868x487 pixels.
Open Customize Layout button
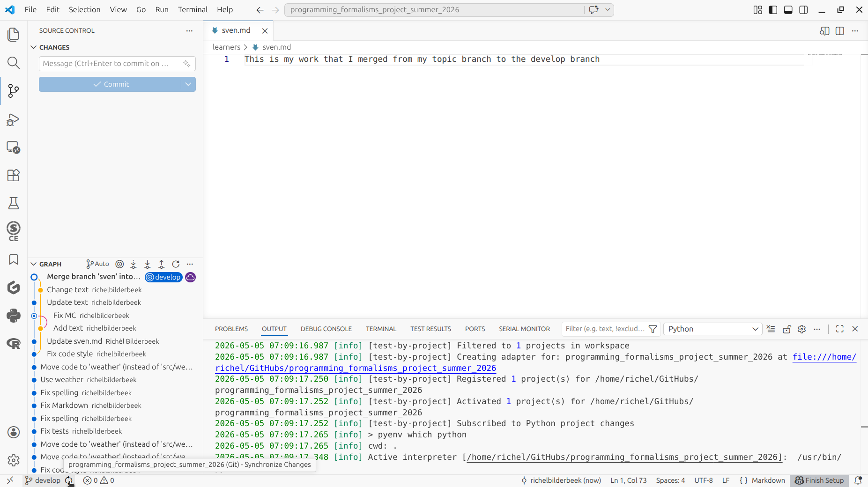coord(758,10)
